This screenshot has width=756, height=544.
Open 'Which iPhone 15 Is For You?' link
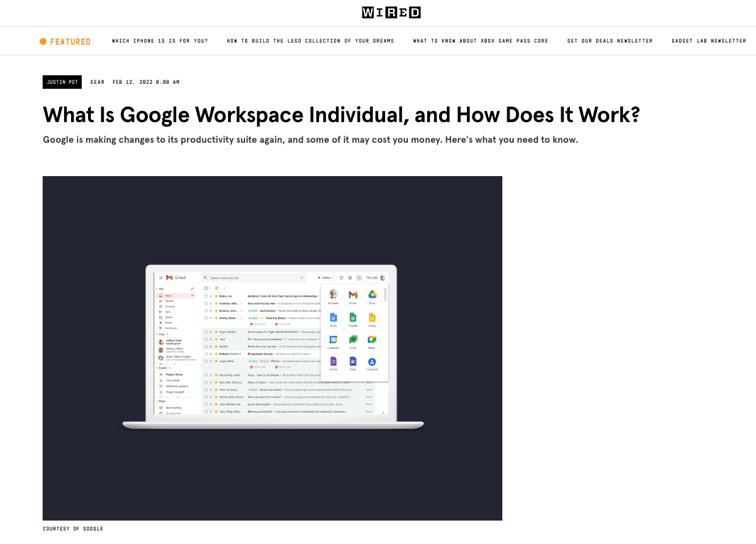(160, 41)
